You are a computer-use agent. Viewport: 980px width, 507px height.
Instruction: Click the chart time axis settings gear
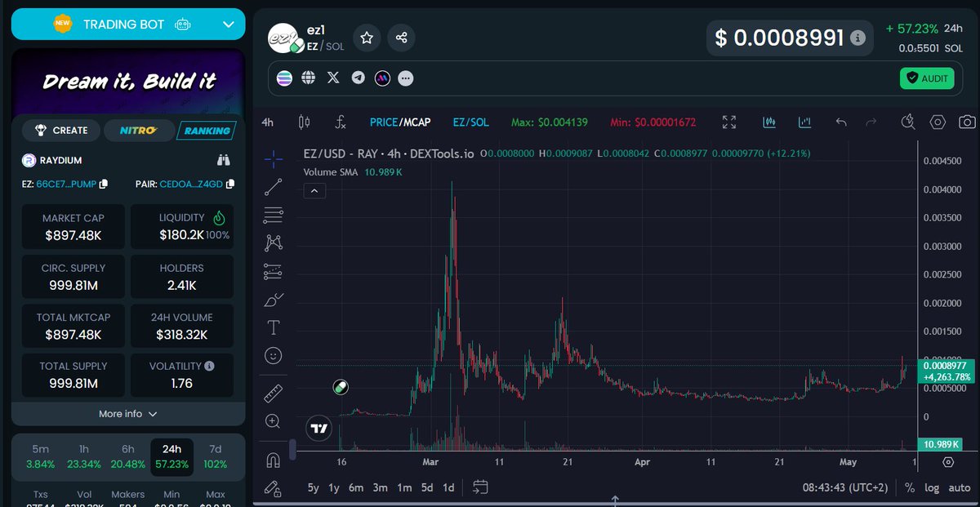pyautogui.click(x=948, y=461)
